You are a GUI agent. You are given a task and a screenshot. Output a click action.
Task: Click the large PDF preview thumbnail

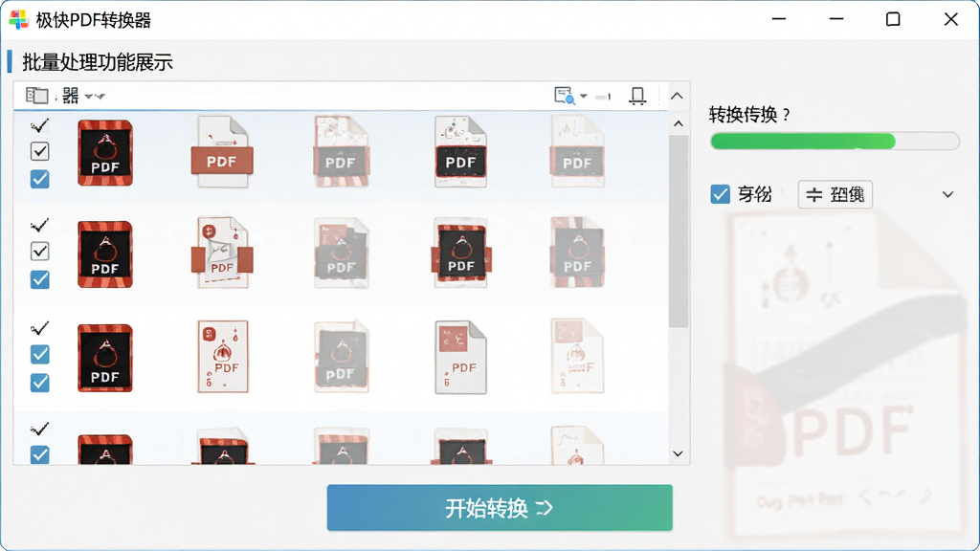pos(848,375)
